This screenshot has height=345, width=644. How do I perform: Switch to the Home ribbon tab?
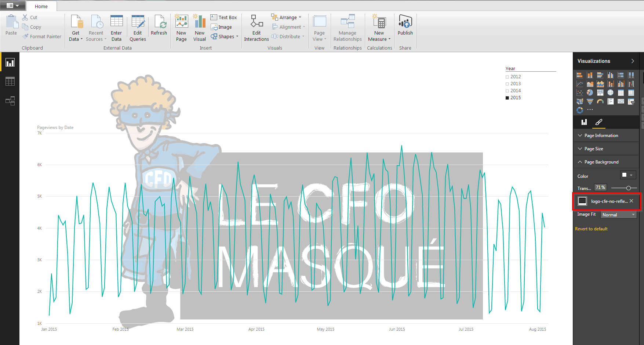(x=41, y=6)
